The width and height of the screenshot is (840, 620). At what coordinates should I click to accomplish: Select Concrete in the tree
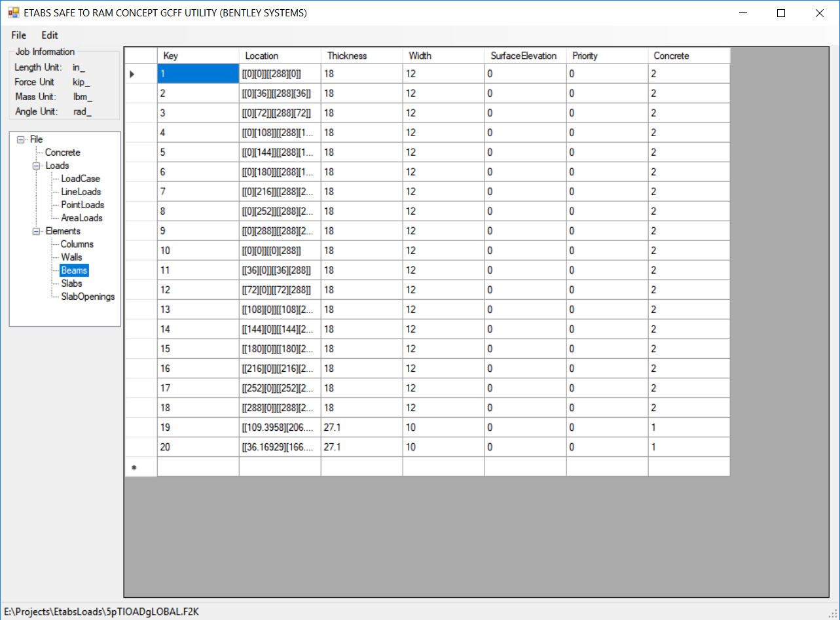[x=62, y=153]
